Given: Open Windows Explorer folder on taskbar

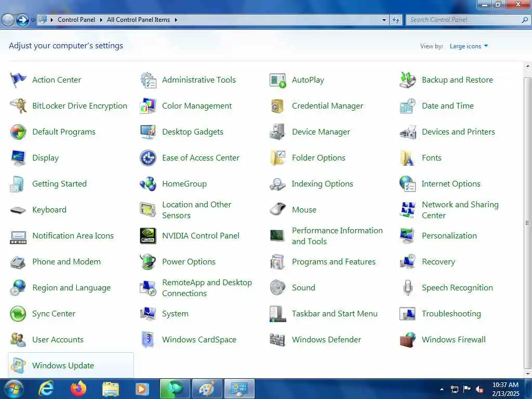Looking at the screenshot, I should point(111,389).
